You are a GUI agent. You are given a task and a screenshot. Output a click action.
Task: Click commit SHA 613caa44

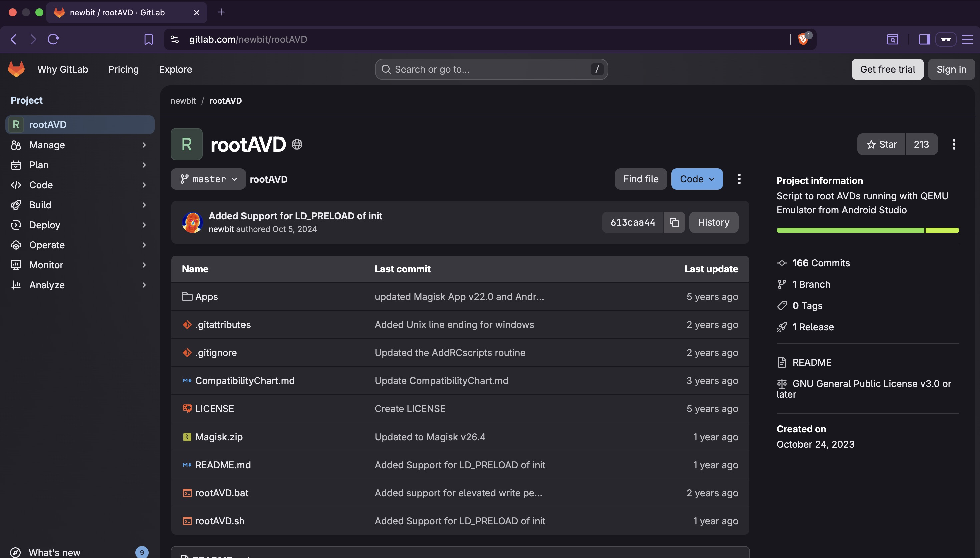coord(633,222)
